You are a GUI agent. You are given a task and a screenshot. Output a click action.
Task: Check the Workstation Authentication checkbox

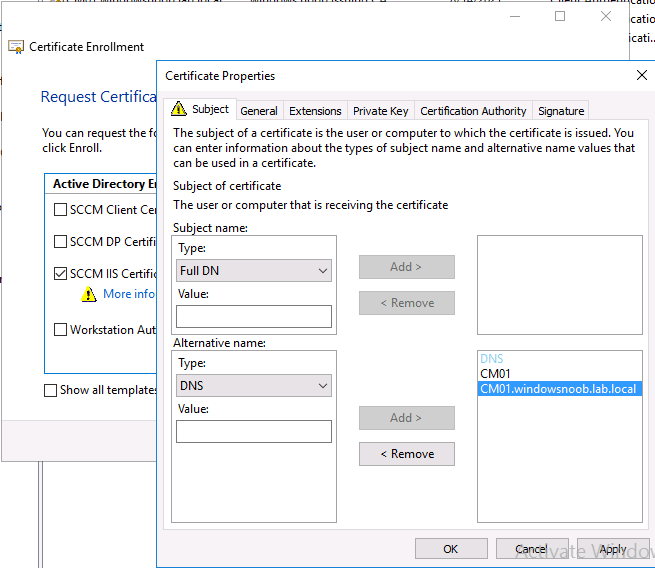61,330
